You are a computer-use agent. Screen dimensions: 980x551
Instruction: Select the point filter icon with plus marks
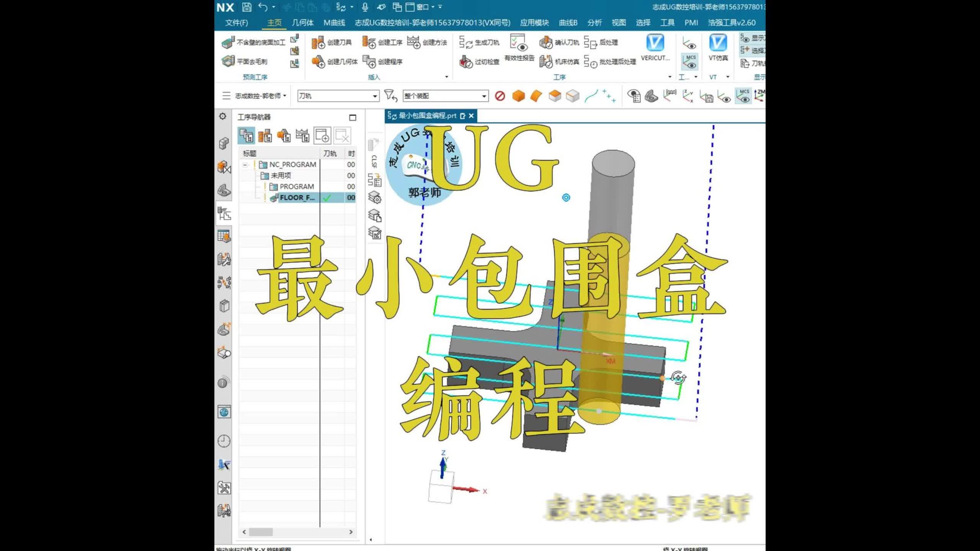tap(609, 96)
